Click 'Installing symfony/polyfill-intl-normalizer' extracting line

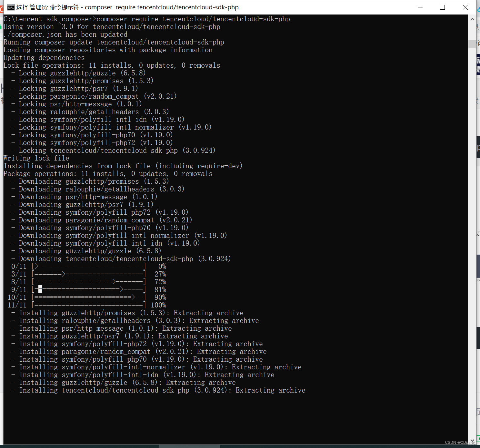click(156, 367)
